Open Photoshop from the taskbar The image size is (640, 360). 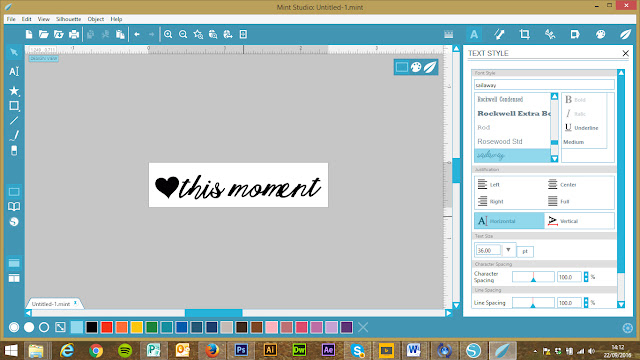tap(241, 350)
